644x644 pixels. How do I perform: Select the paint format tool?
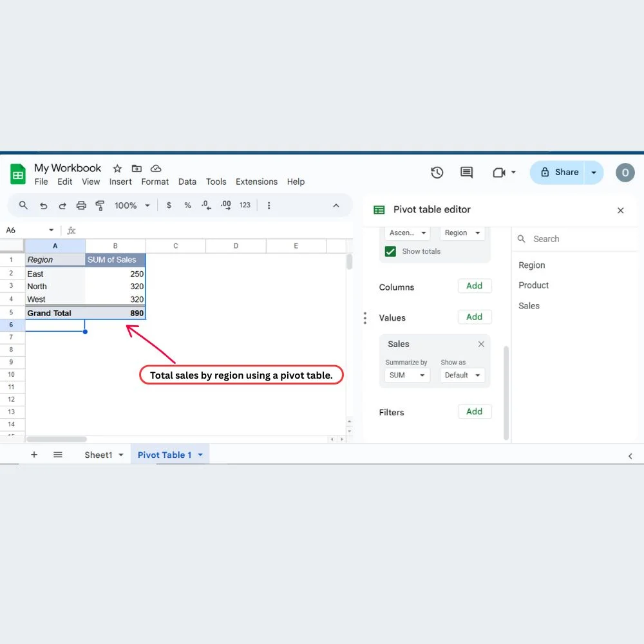click(100, 205)
